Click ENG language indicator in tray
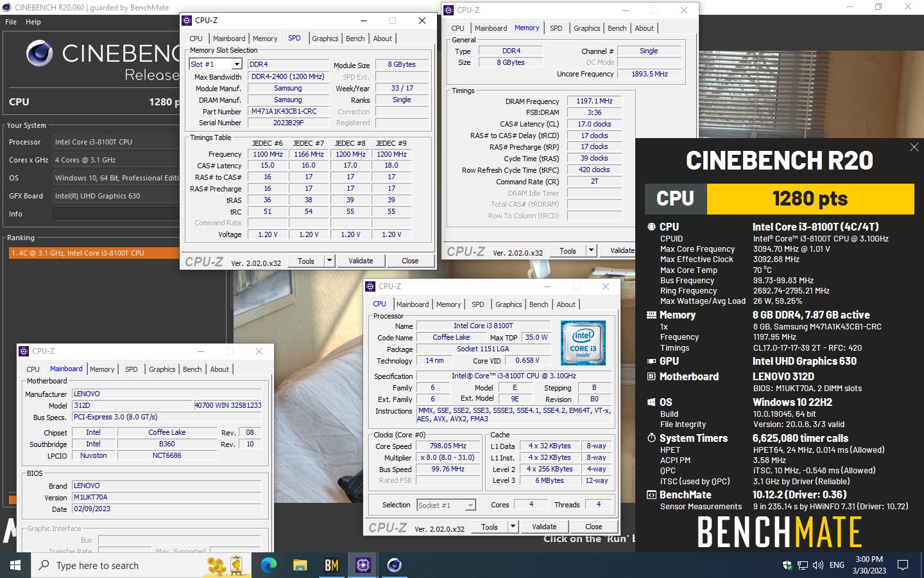The width and height of the screenshot is (924, 578). coord(837,565)
